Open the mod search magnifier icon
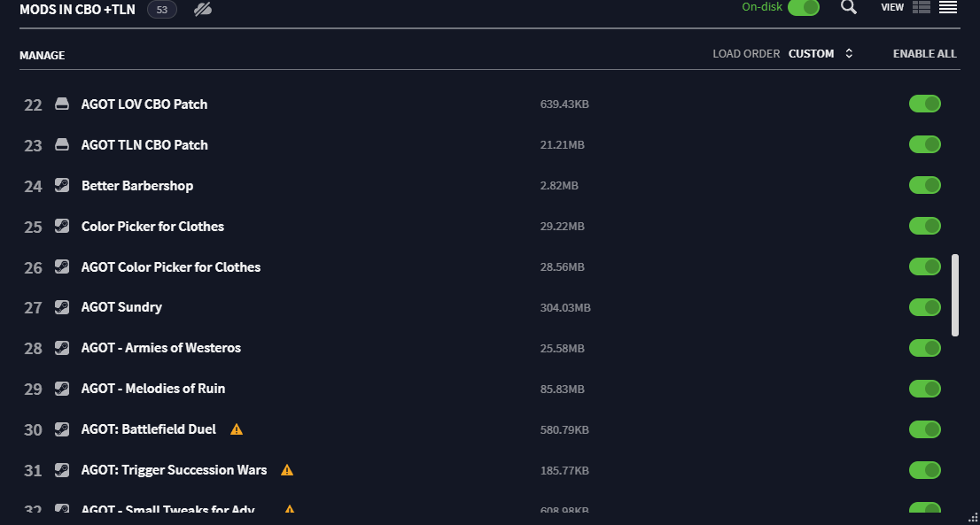 coord(848,7)
